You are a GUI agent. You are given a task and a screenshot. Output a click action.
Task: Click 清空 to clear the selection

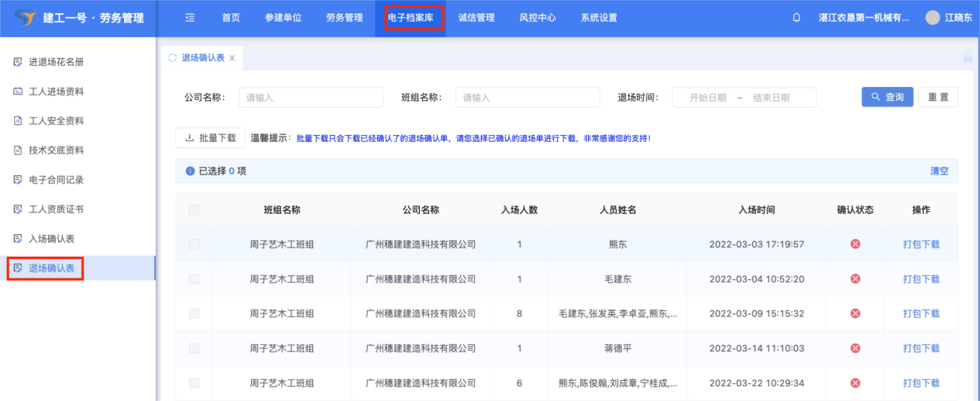(939, 171)
